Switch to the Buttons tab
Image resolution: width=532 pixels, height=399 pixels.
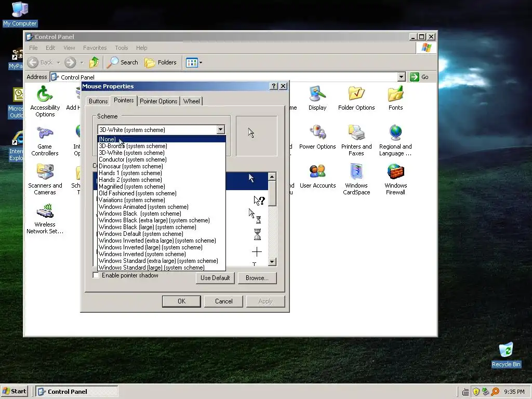pos(98,101)
